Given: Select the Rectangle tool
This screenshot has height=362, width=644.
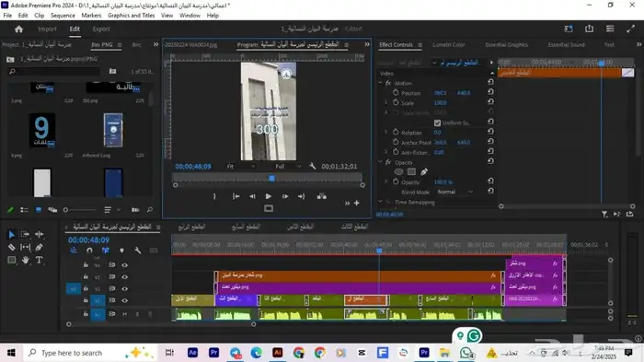Looking at the screenshot, I should pos(11,260).
